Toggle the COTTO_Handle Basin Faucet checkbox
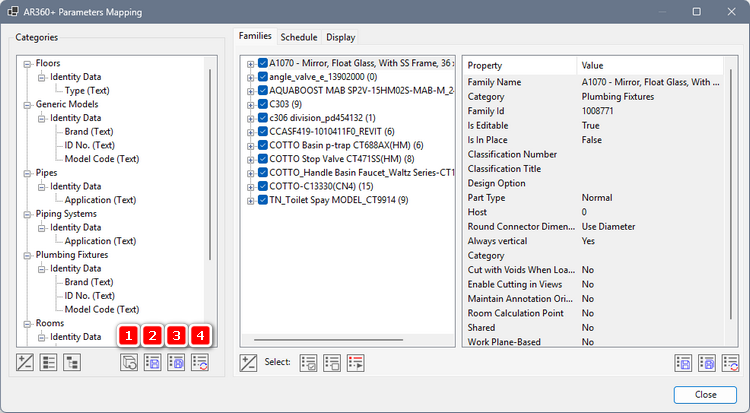Image resolution: width=750 pixels, height=413 pixels. coord(263,172)
